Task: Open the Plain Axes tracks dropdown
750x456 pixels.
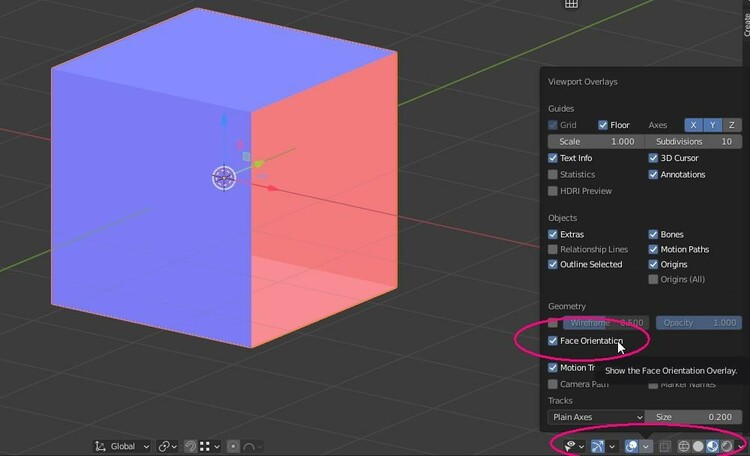Action: pyautogui.click(x=596, y=417)
